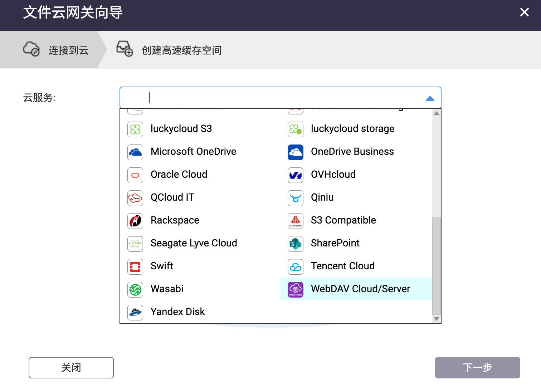Click the Yandex Disk icon

point(135,313)
